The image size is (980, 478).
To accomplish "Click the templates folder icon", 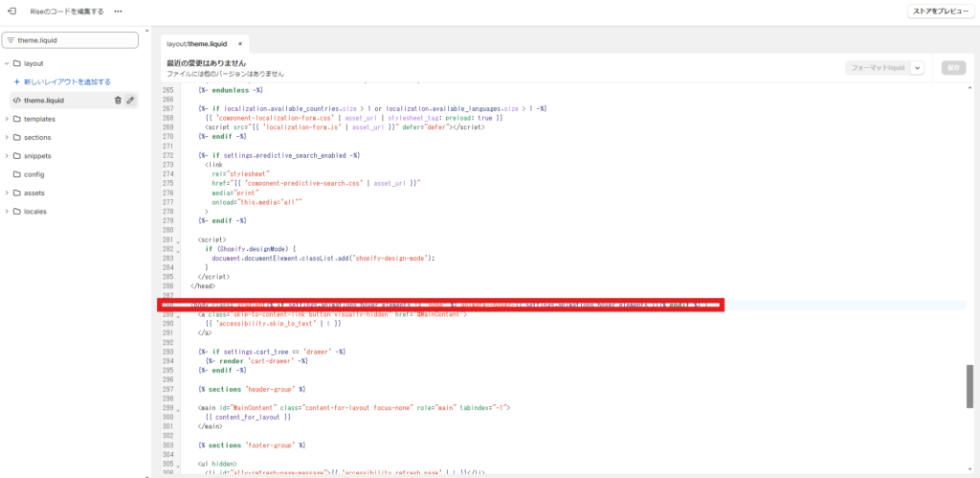I will pos(17,119).
